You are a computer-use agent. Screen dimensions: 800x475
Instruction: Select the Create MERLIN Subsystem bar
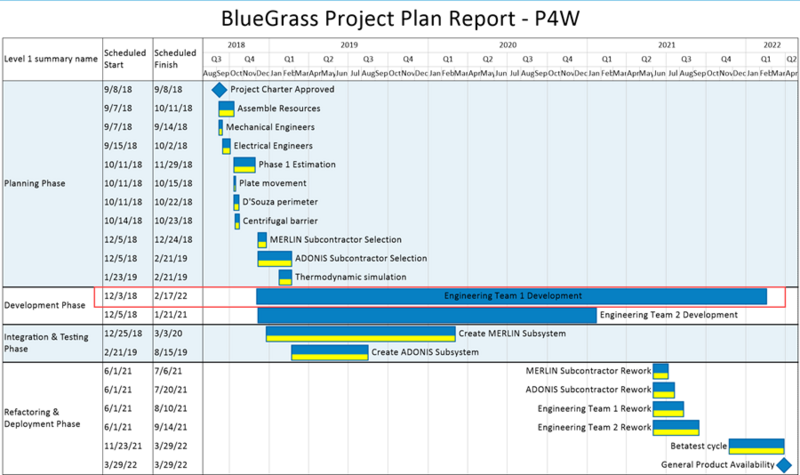click(x=361, y=334)
